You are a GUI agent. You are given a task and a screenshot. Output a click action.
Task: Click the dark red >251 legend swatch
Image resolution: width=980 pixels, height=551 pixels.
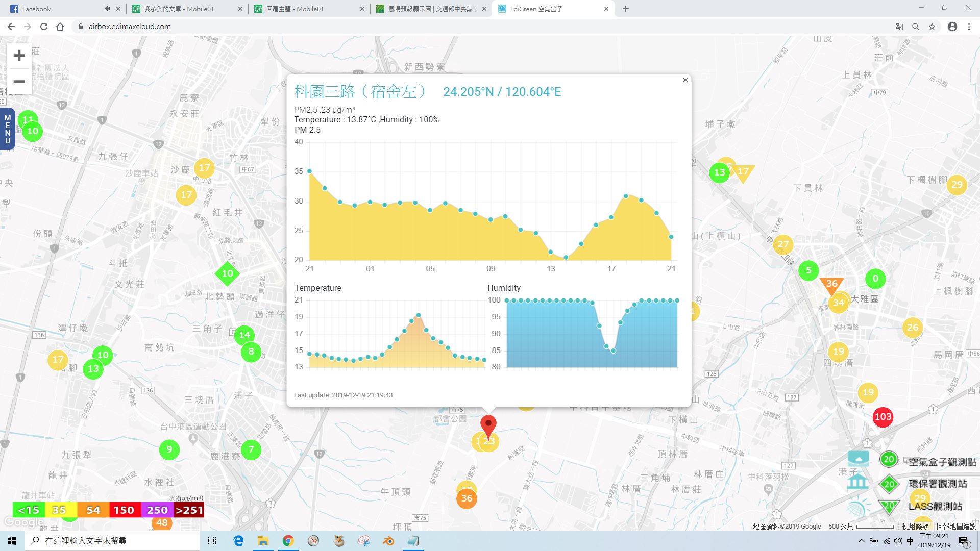pos(189,510)
